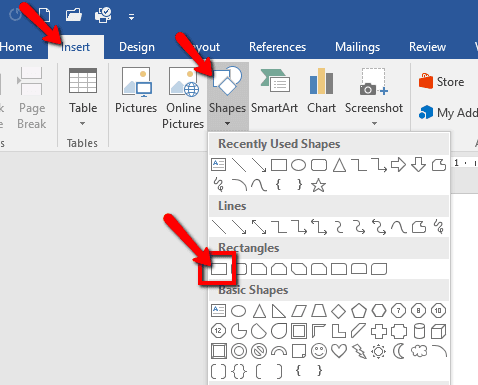478x385 pixels.
Task: Pick the Lightning Bolt shape
Action: click(x=359, y=351)
